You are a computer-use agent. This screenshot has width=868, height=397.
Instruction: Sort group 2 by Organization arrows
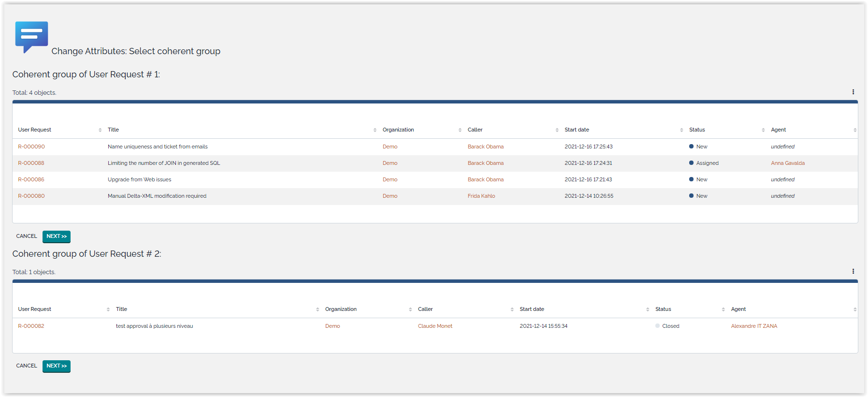[x=410, y=309]
